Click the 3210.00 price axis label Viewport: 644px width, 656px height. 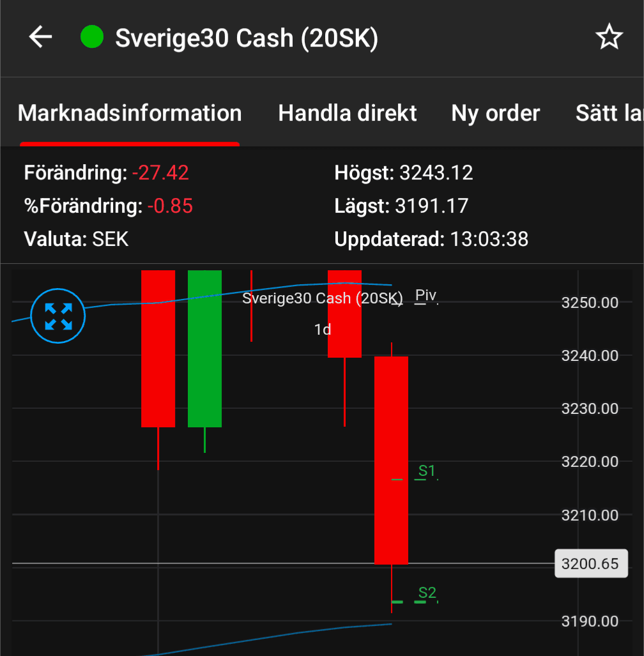[x=590, y=515]
